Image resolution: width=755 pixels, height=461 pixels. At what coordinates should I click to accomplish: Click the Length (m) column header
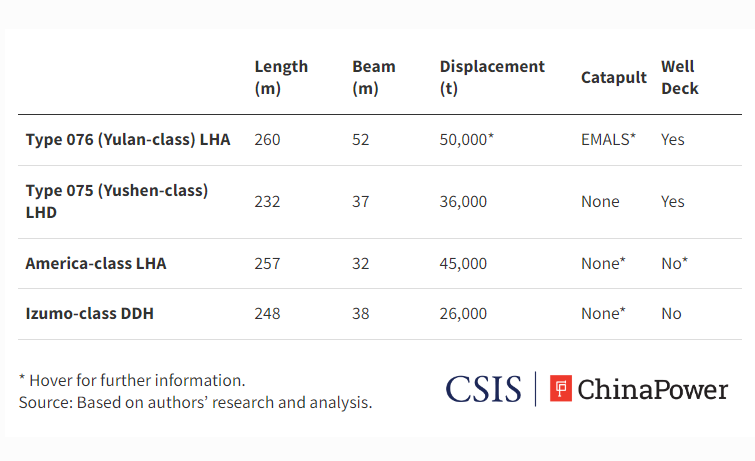281,77
